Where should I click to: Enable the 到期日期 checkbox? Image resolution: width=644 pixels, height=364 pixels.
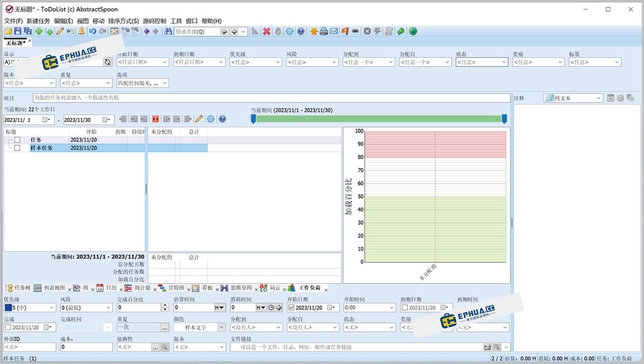[x=405, y=307]
